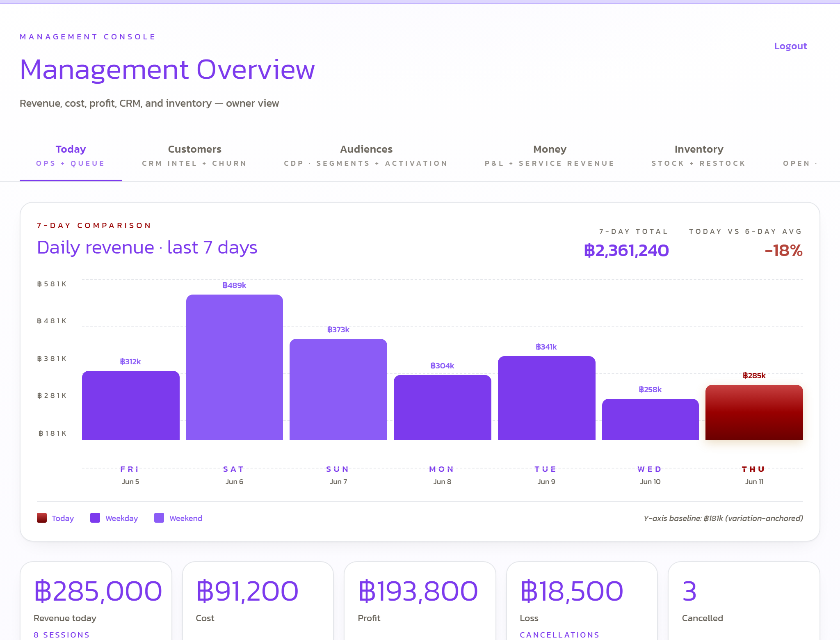Select the Tuesday ฿341k bar
Viewport: 840px width, 640px height.
(547, 398)
